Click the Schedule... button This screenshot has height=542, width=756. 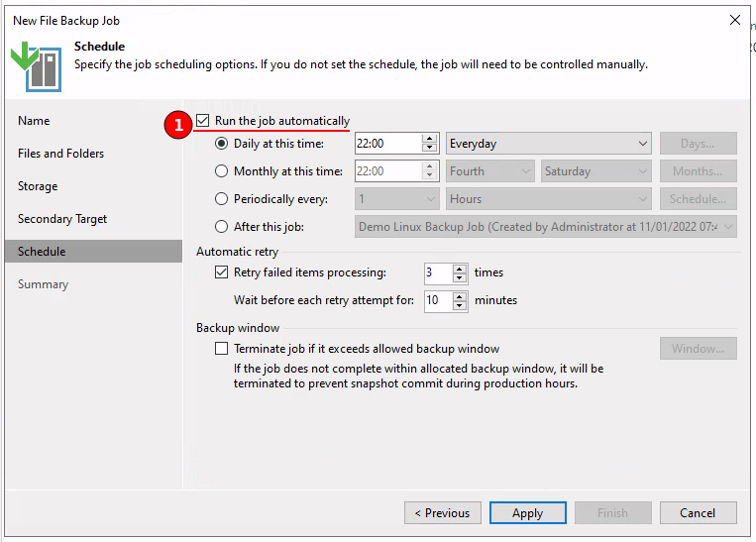(699, 199)
